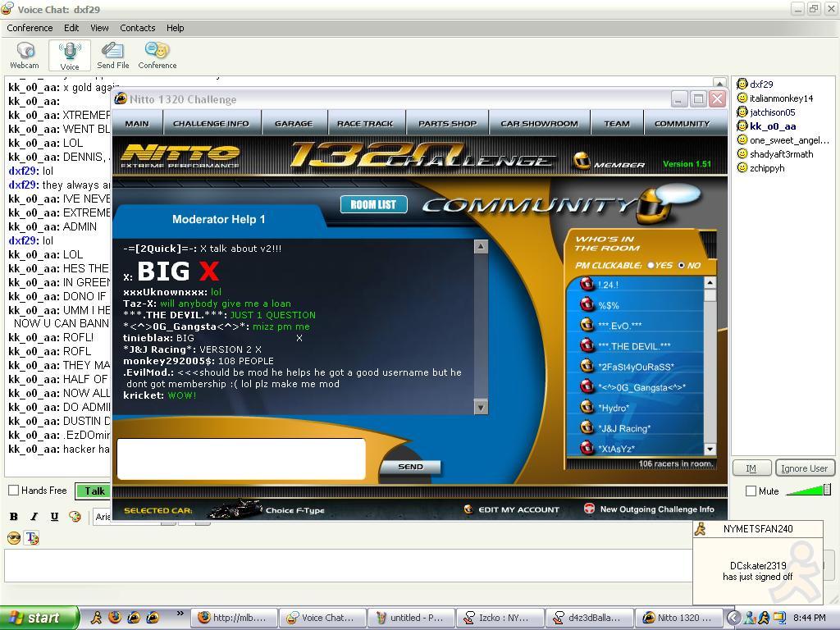Click the text style icon beside smiley

click(32, 538)
